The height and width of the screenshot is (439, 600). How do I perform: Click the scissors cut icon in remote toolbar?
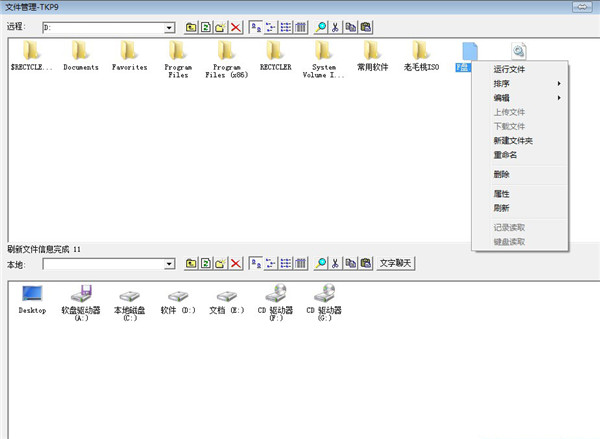[x=336, y=29]
